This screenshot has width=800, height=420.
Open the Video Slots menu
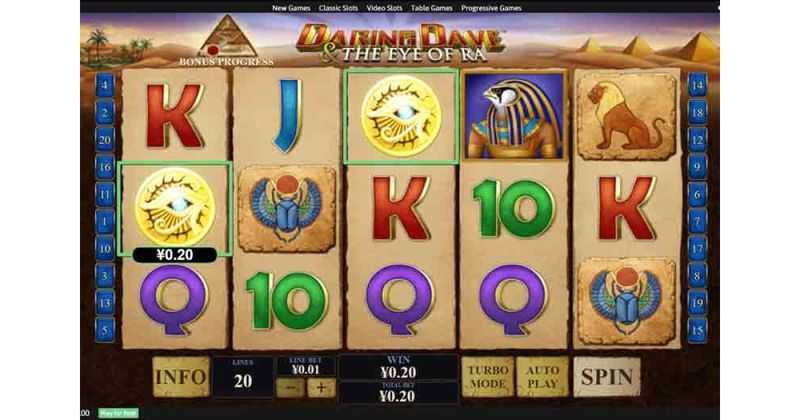pyautogui.click(x=384, y=8)
